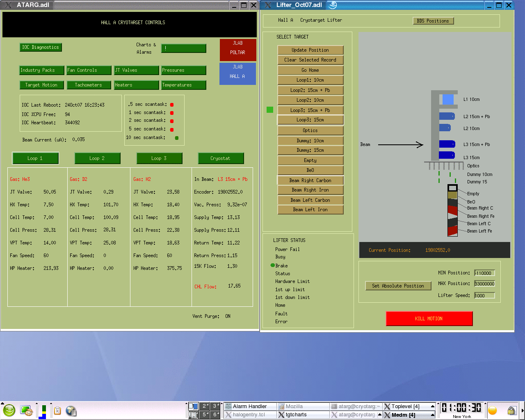525x420 pixels.
Task: Open the Loop 1 detail button
Action: pyautogui.click(x=35, y=158)
